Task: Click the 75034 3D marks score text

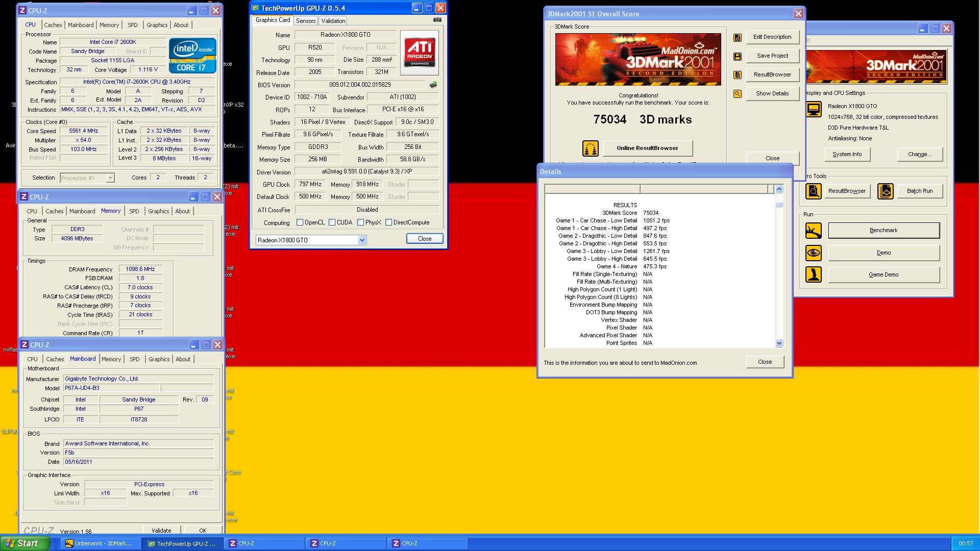Action: click(x=642, y=120)
